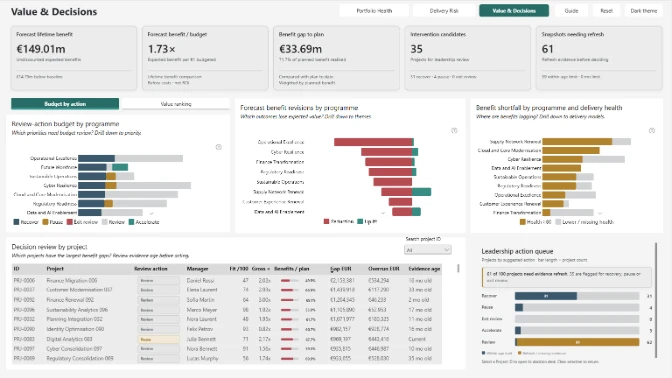The height and width of the screenshot is (378, 672).
Task: Expand more rows in Benefit shortfall chart
Action: click(x=600, y=213)
